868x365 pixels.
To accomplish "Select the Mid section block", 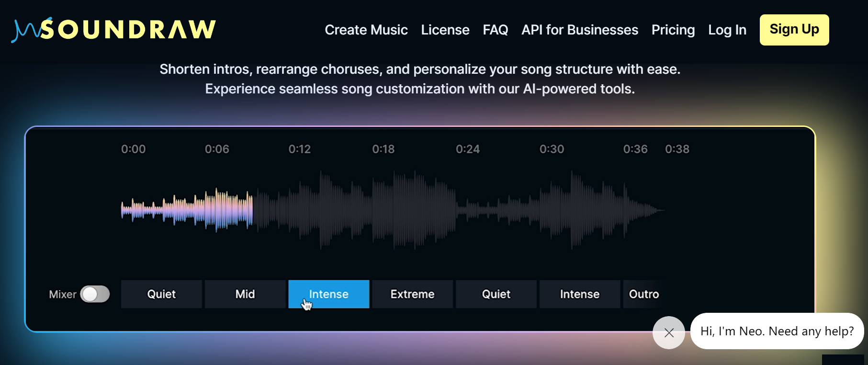I will 245,294.
